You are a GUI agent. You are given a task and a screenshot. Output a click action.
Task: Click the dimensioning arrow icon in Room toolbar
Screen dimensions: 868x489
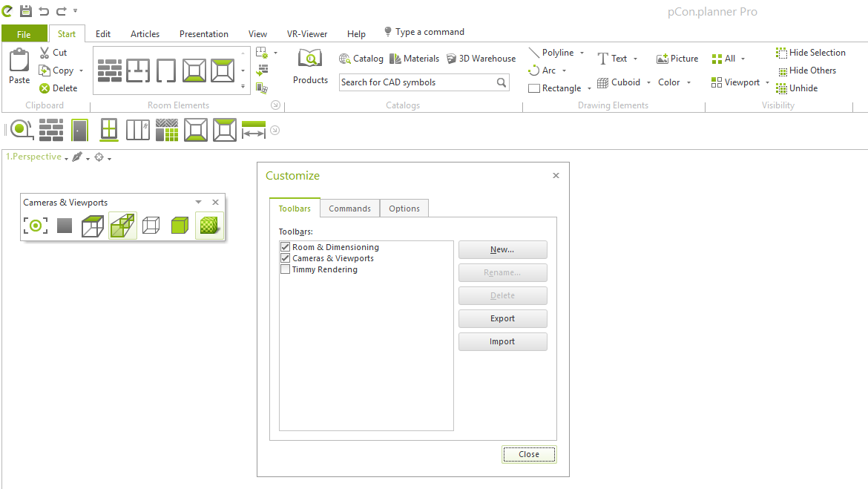(x=254, y=130)
